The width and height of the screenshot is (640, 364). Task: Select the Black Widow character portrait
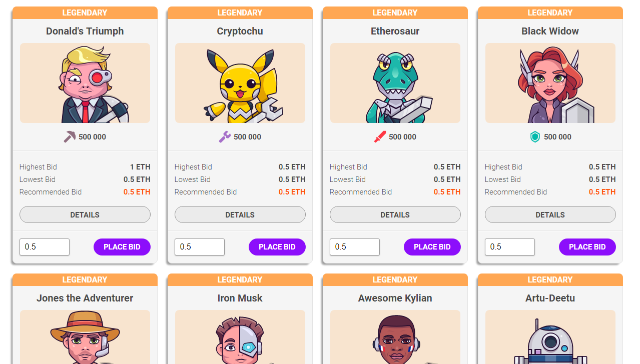(x=550, y=83)
